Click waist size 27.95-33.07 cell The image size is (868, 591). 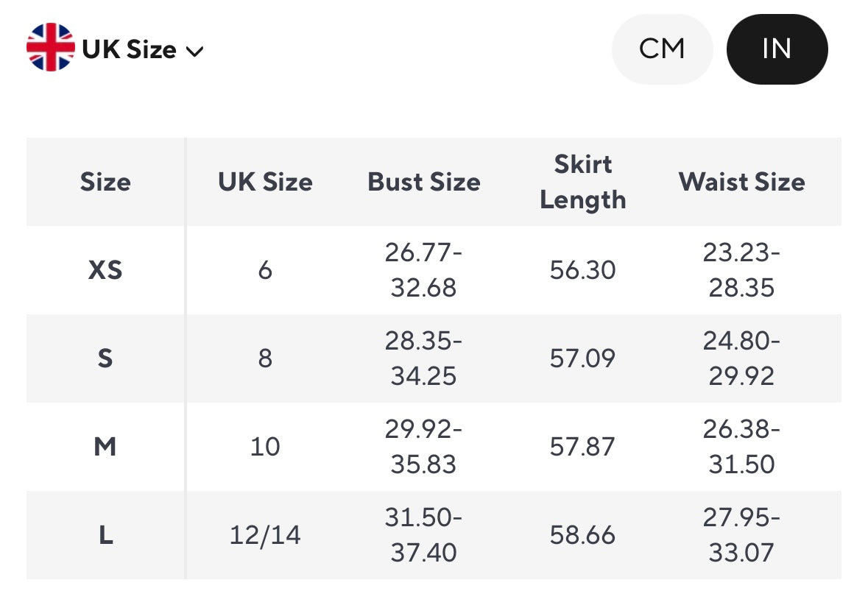tap(741, 535)
